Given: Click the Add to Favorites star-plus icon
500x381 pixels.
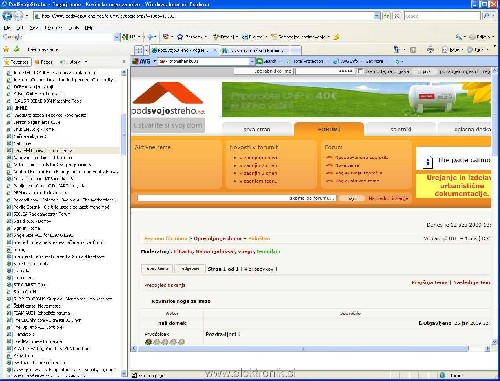Looking at the screenshot, I should pos(17,49).
